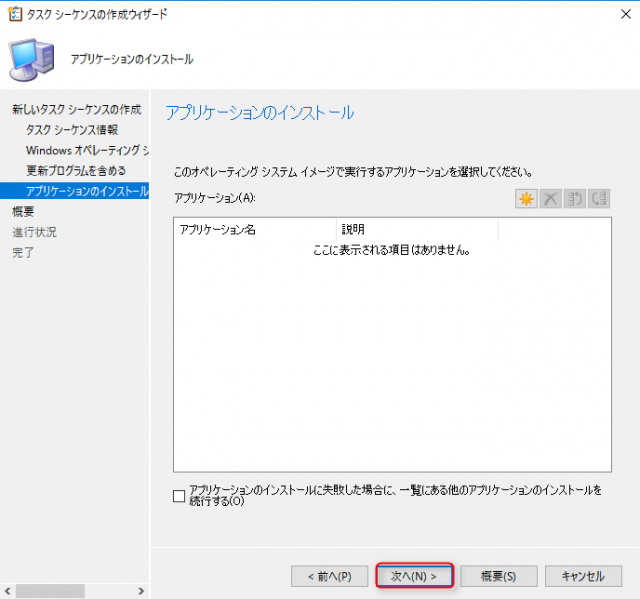
Task: Select the 更新プログラムを含める step
Action: click(x=75, y=170)
